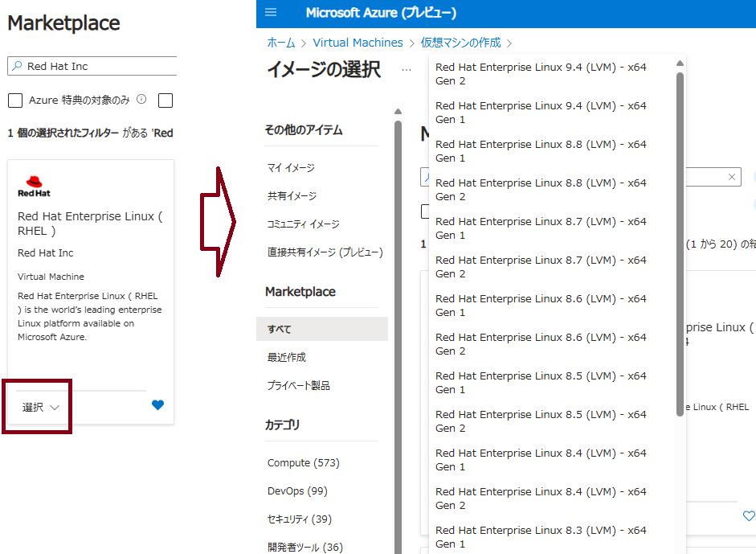Click Microsoft Azure (プレビュー) header title
The height and width of the screenshot is (554, 756).
[381, 13]
